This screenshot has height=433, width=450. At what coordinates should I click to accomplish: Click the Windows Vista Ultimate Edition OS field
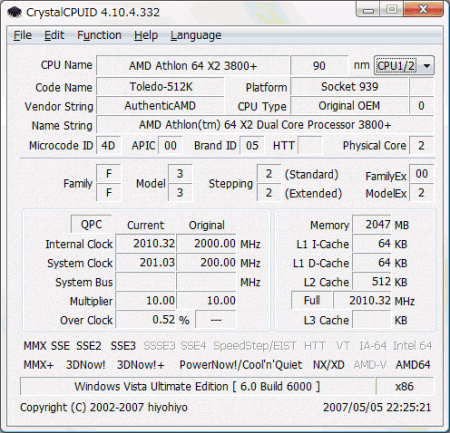pos(198,386)
